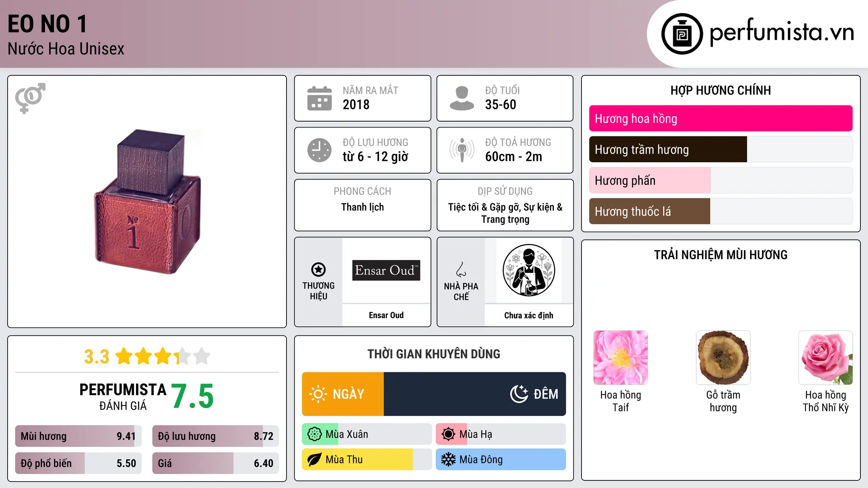Screen dimensions: 868x488
Task: Click the sillage icon for Độ toả hương
Action: (x=462, y=150)
